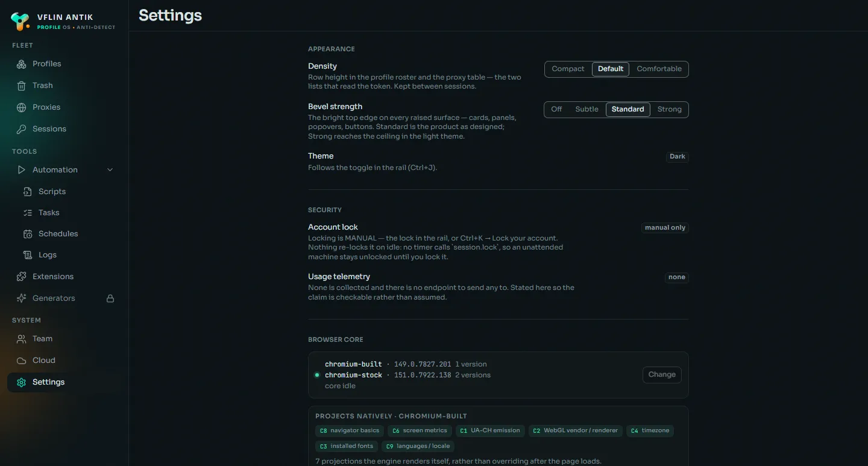Collapse the Automation chevron
868x466 pixels.
(x=110, y=170)
